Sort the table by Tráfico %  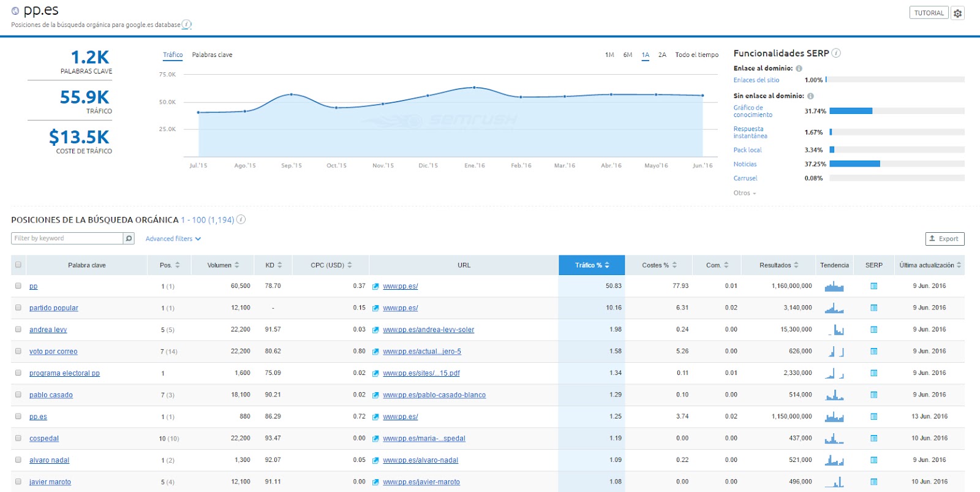coord(592,265)
